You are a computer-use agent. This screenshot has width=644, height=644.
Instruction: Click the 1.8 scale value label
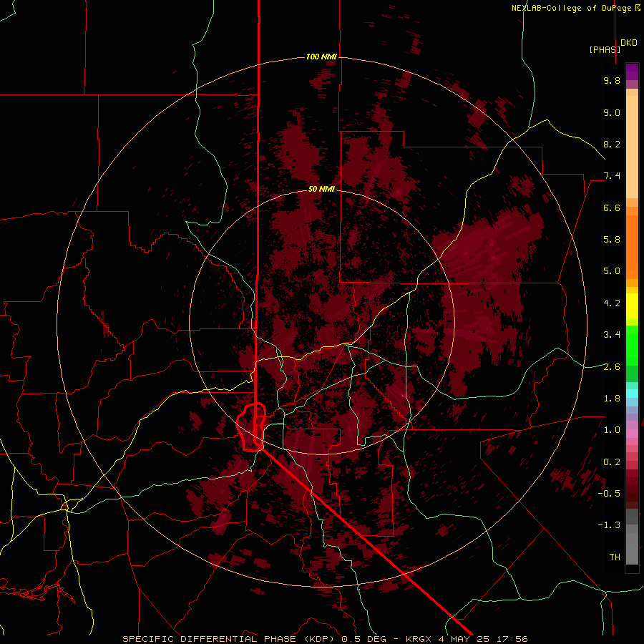point(612,399)
